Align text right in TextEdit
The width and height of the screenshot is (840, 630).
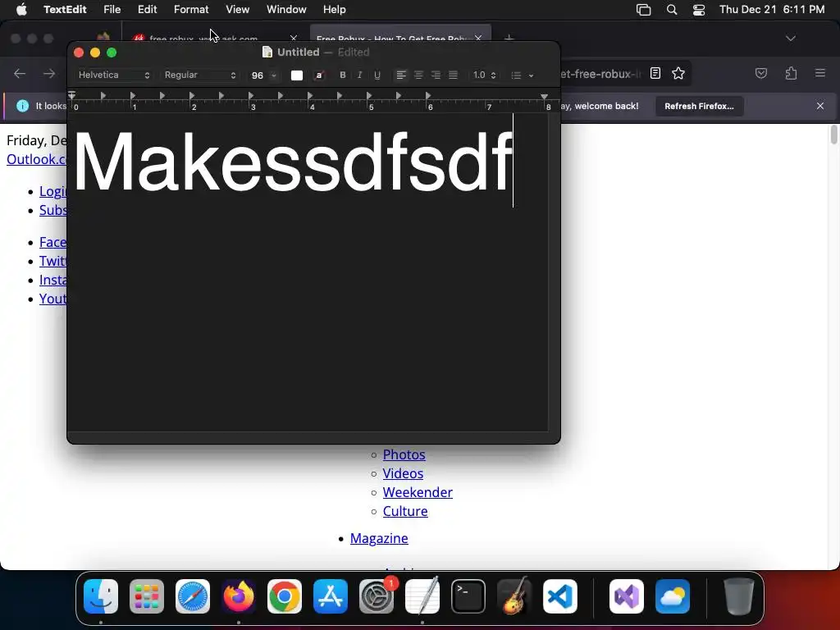tap(436, 75)
